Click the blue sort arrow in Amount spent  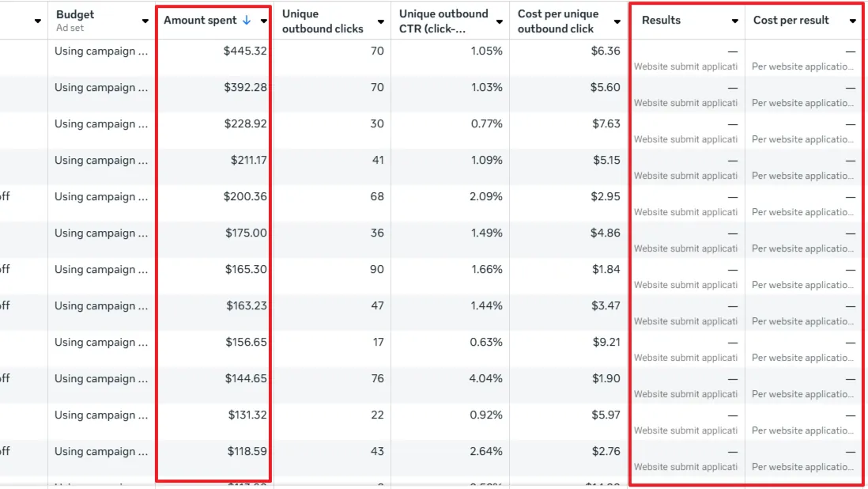[x=247, y=20]
